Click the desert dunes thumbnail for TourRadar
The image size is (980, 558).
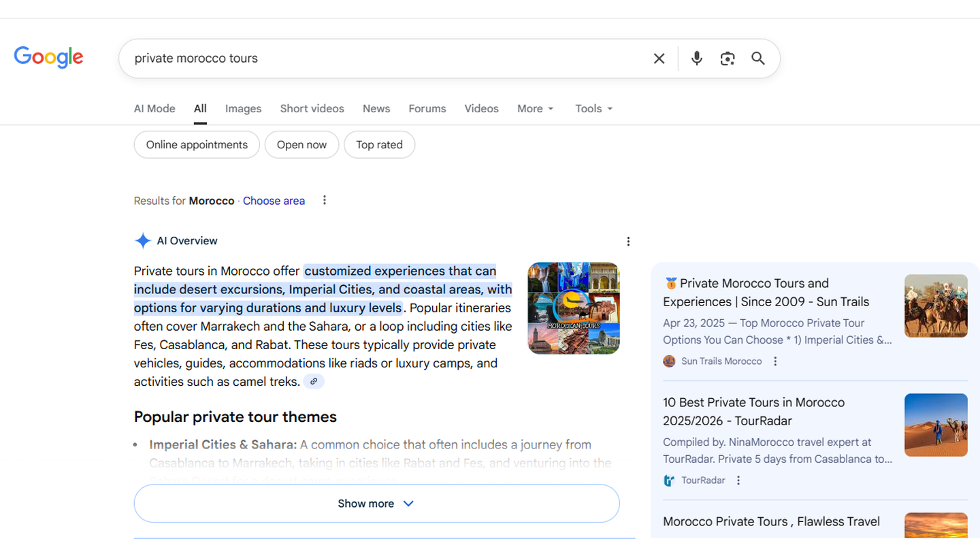936,425
